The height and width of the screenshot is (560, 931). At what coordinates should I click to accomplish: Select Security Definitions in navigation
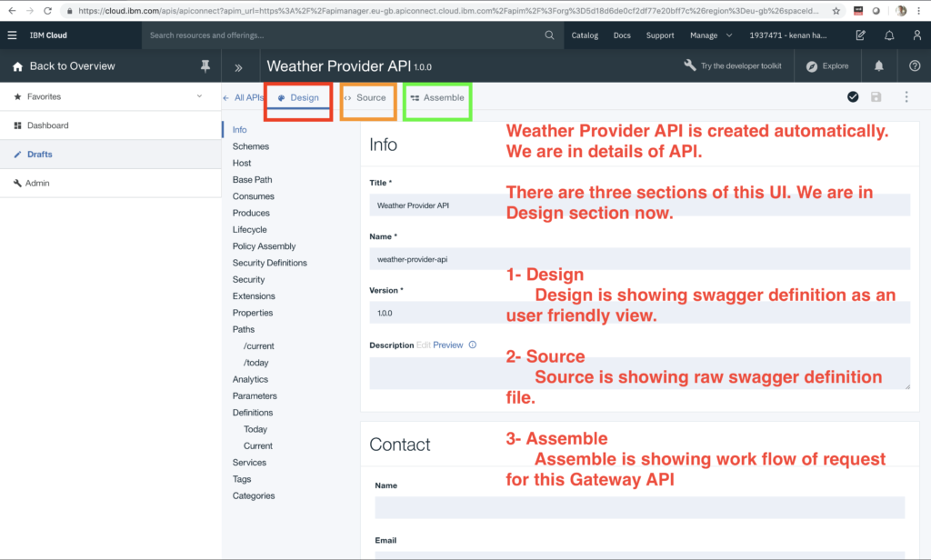coord(269,263)
